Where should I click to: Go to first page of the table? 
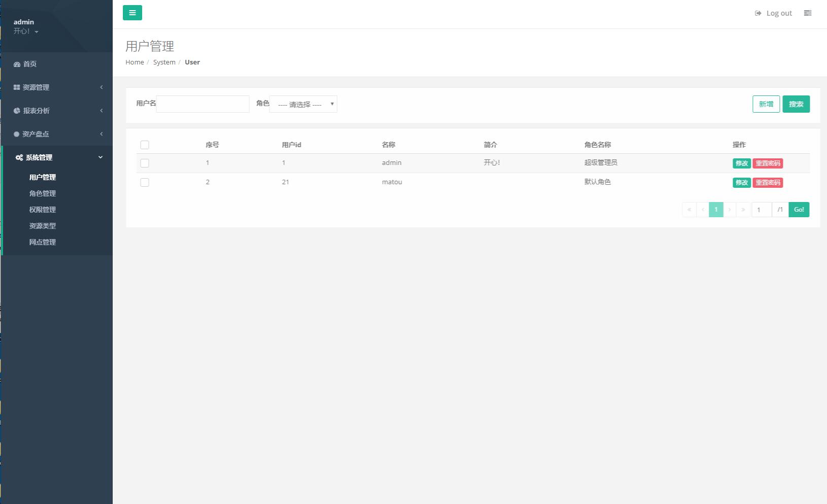click(689, 210)
